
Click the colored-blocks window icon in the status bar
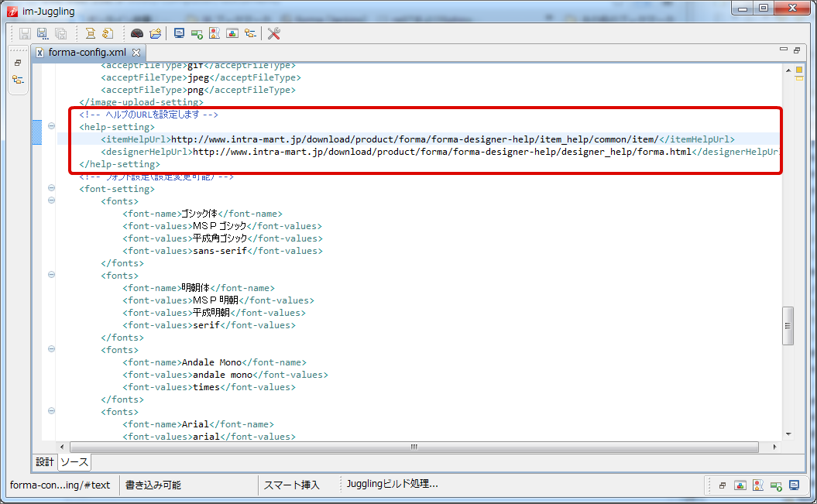click(x=740, y=485)
